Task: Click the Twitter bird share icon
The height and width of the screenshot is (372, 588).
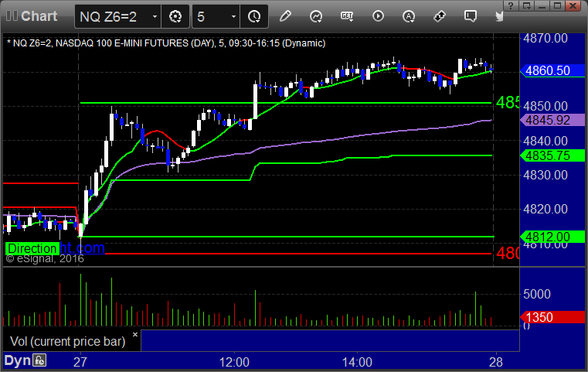Action: pos(499,16)
